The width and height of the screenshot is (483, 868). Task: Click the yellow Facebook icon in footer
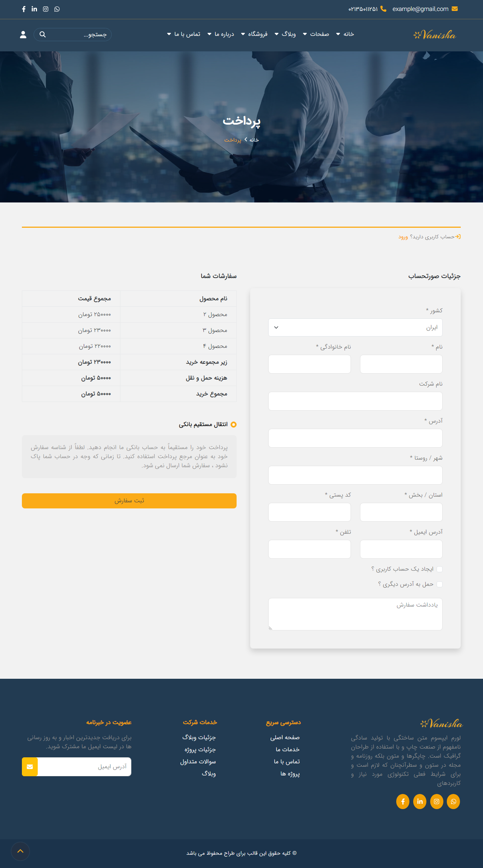(403, 802)
